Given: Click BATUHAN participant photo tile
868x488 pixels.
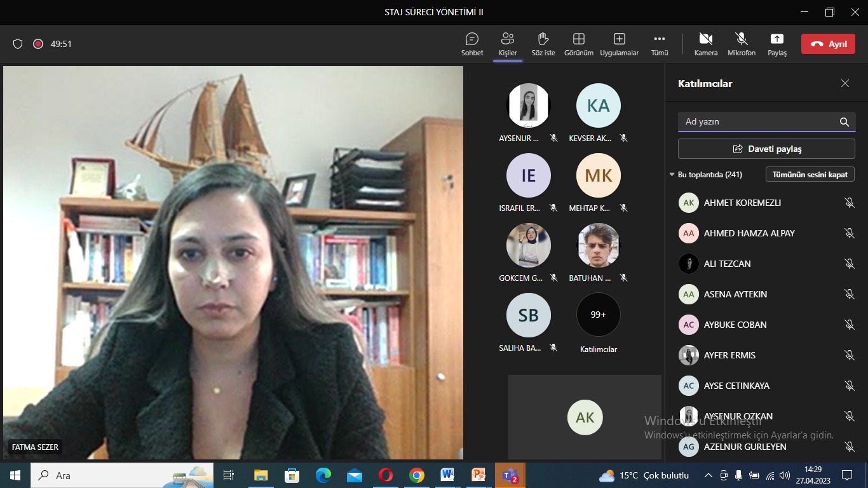Looking at the screenshot, I should click(x=599, y=245).
